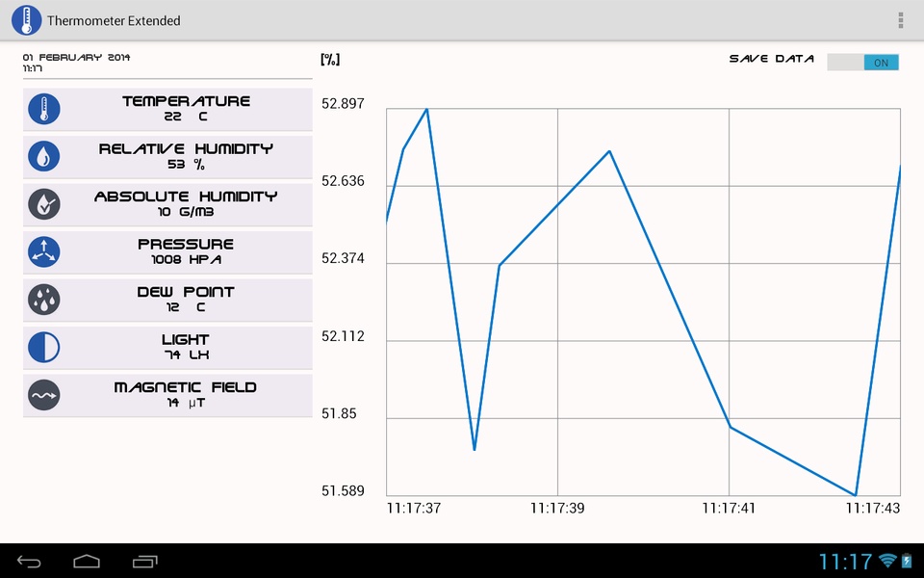Viewport: 924px width, 578px height.
Task: Select the Relative Humidity droplet icon
Action: click(44, 157)
